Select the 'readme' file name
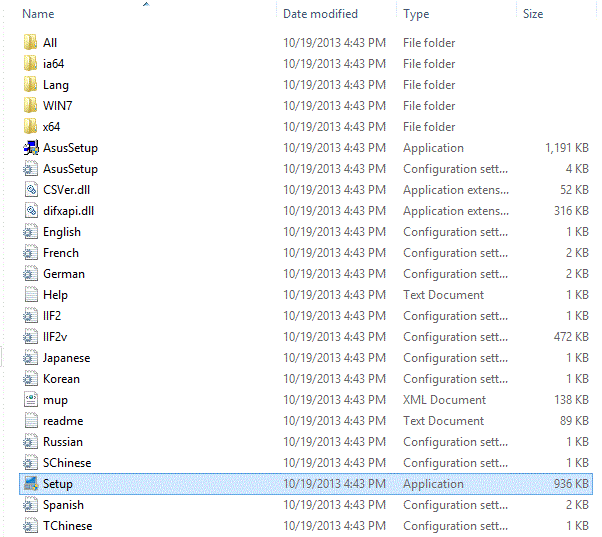The width and height of the screenshot is (602, 537). click(x=63, y=421)
